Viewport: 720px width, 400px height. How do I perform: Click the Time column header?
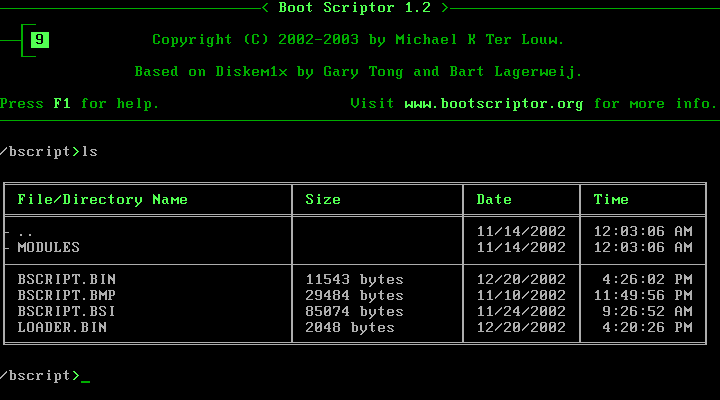pos(611,200)
